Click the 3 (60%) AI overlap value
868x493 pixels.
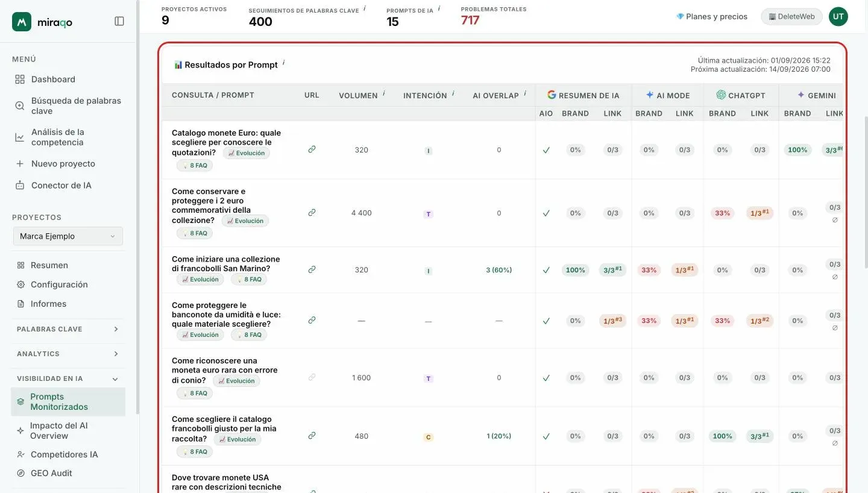tap(499, 270)
